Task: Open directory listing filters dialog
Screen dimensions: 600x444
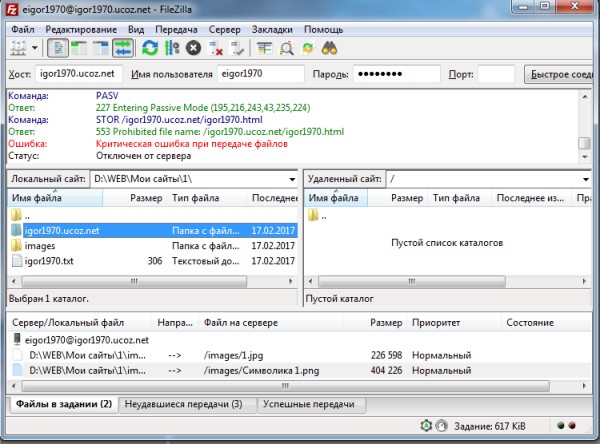Action: 264,48
